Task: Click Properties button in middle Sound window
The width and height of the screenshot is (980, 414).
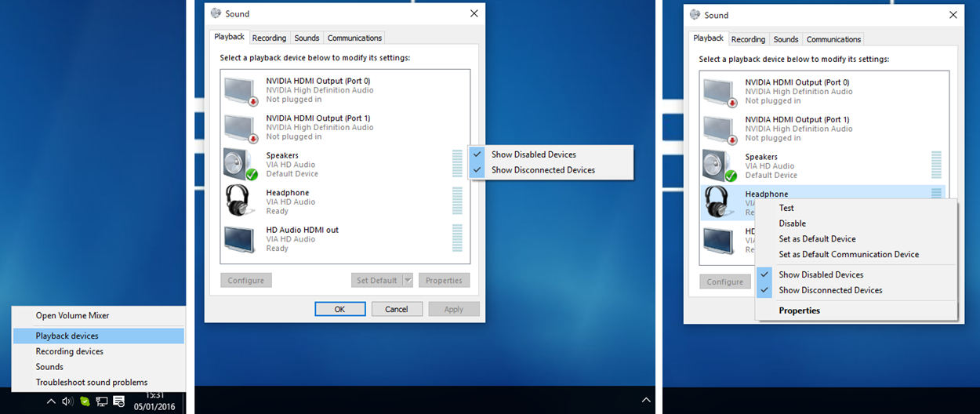Action: point(444,280)
